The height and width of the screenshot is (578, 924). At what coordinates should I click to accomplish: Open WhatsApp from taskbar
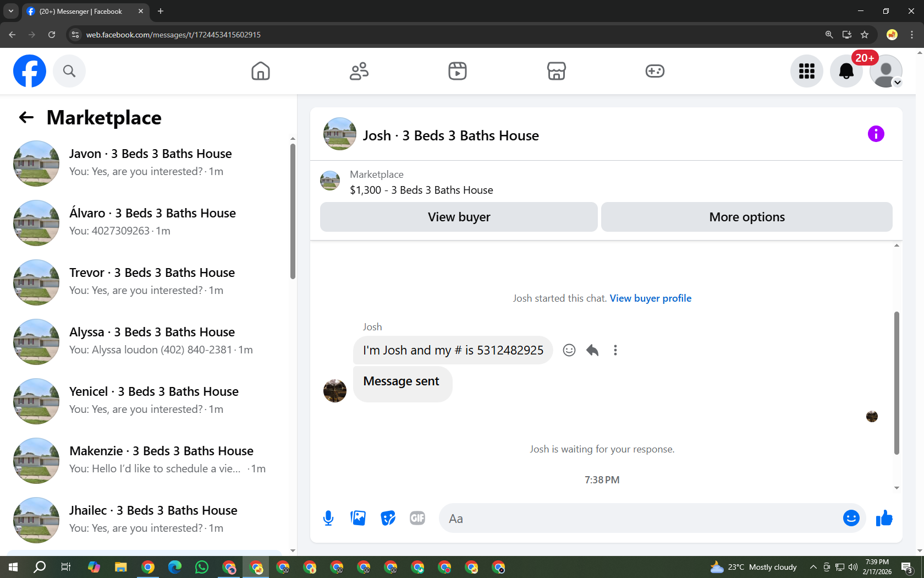(202, 567)
